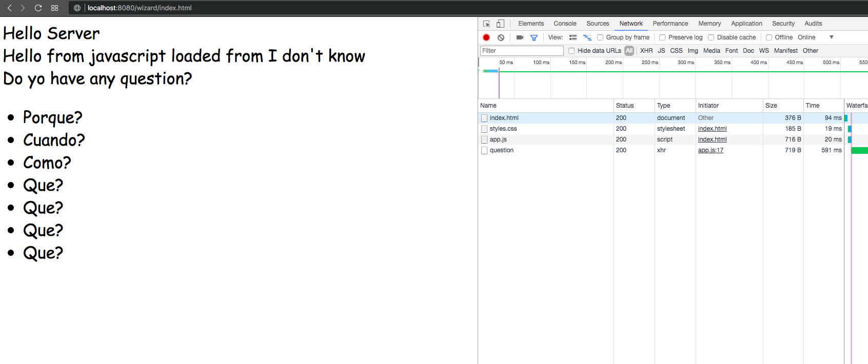Activate the inspect element picker icon
This screenshot has height=364, width=868.
[487, 24]
